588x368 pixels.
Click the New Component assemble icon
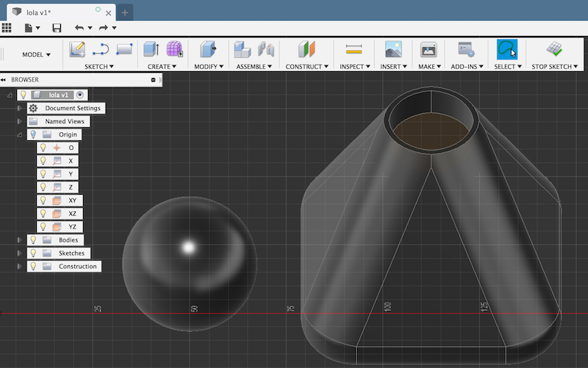[x=243, y=49]
